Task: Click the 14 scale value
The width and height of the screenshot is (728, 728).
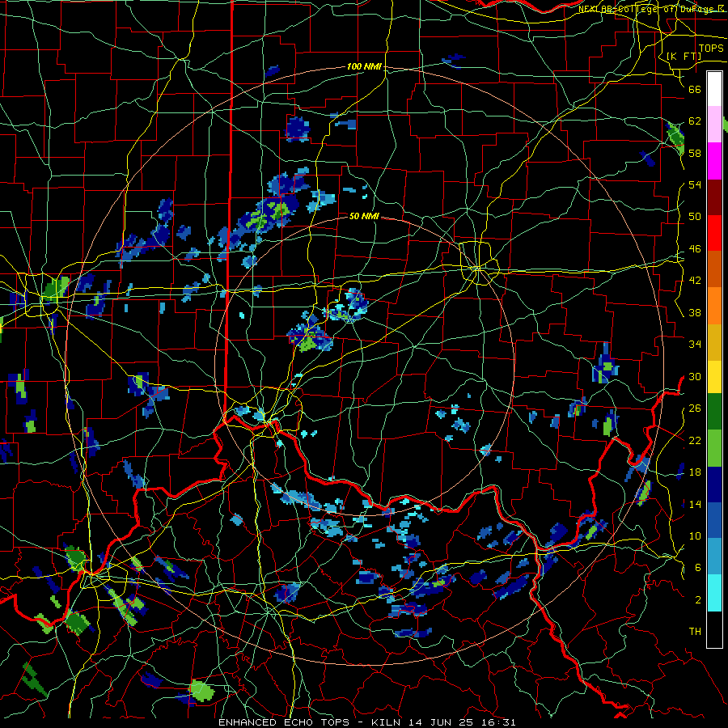Action: pyautogui.click(x=695, y=504)
